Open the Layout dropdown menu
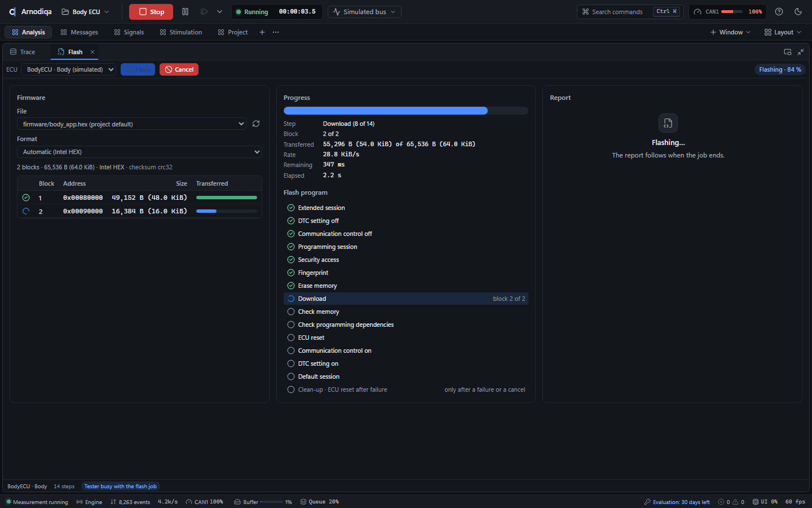 [783, 32]
